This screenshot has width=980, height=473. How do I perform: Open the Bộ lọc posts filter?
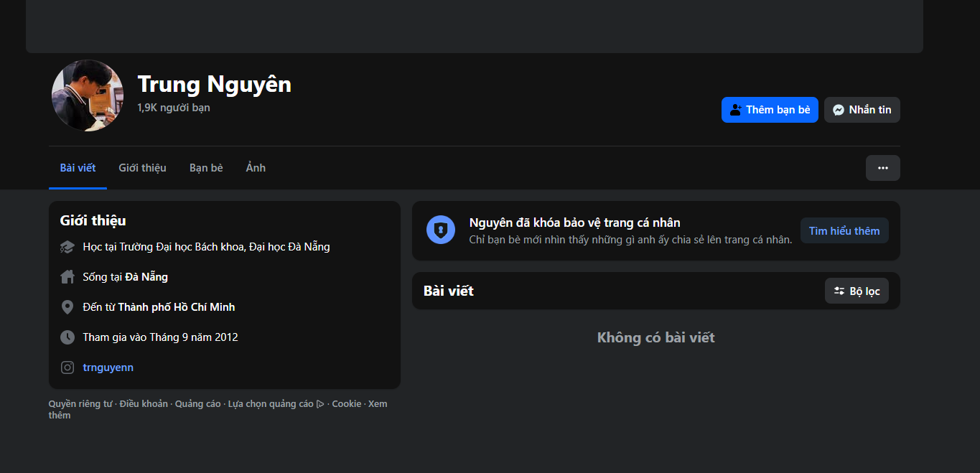click(x=857, y=291)
